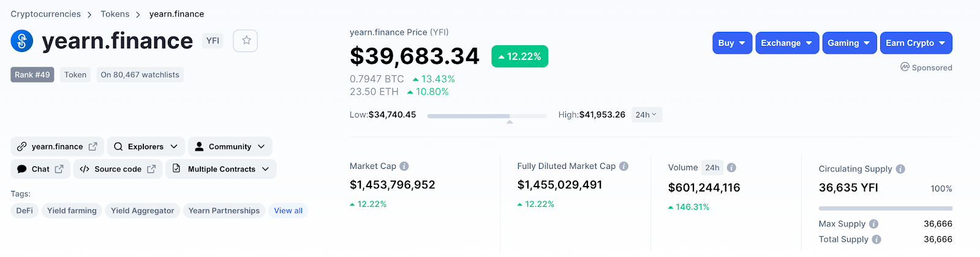The image size is (980, 257).
Task: Click View all tags
Action: [x=288, y=210]
